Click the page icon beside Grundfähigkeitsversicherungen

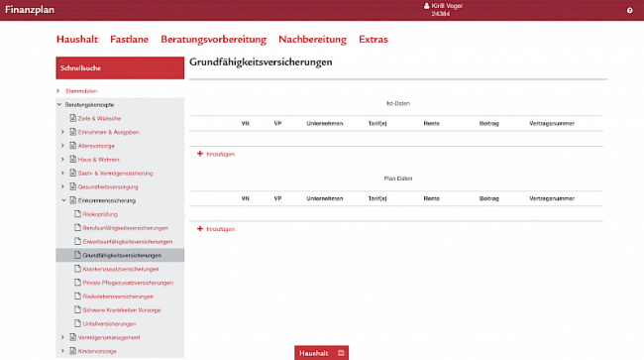click(x=77, y=255)
